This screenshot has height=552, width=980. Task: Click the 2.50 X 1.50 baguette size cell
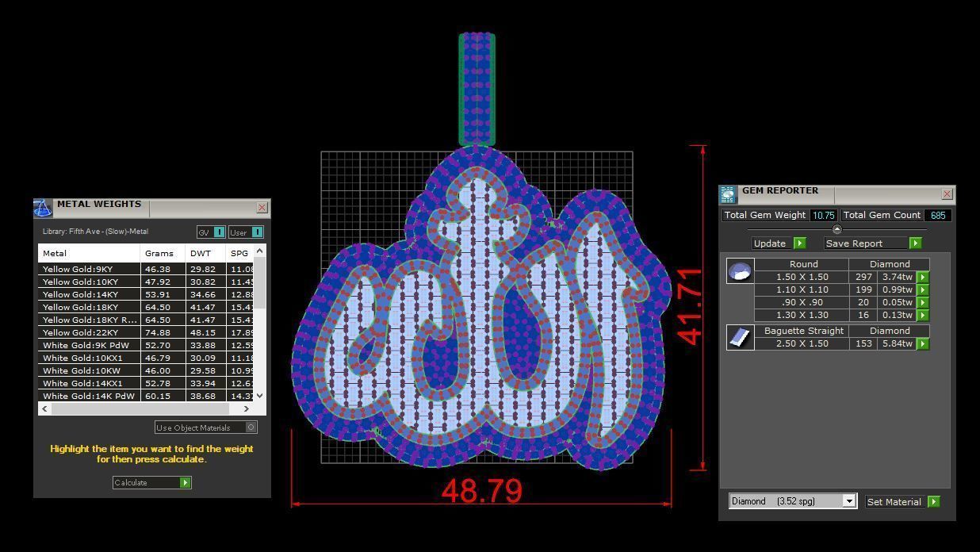(x=802, y=343)
